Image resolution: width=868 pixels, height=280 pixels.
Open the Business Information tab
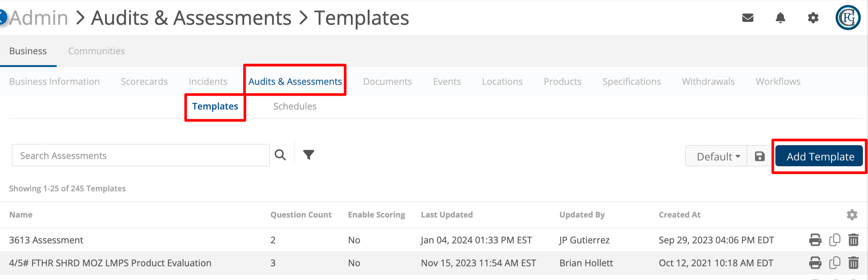coord(54,81)
